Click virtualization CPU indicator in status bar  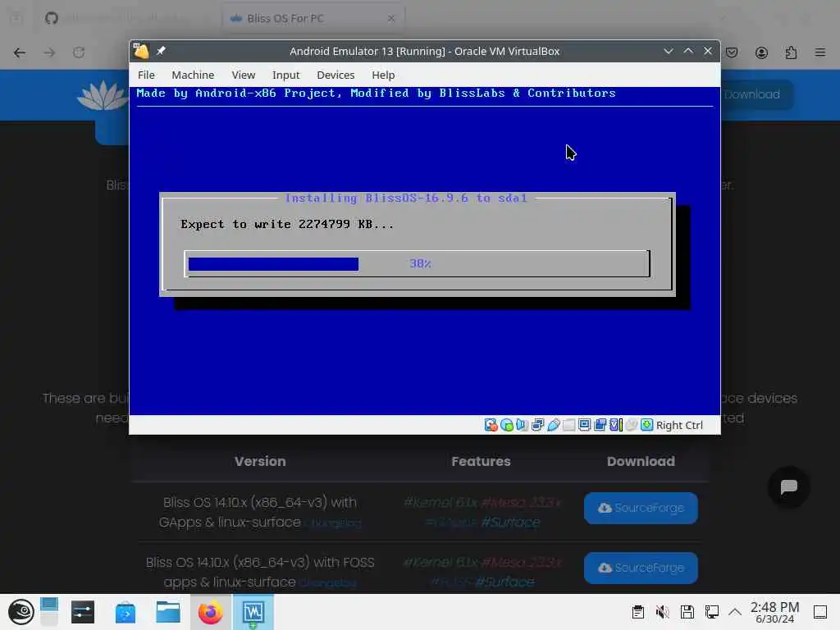point(616,425)
